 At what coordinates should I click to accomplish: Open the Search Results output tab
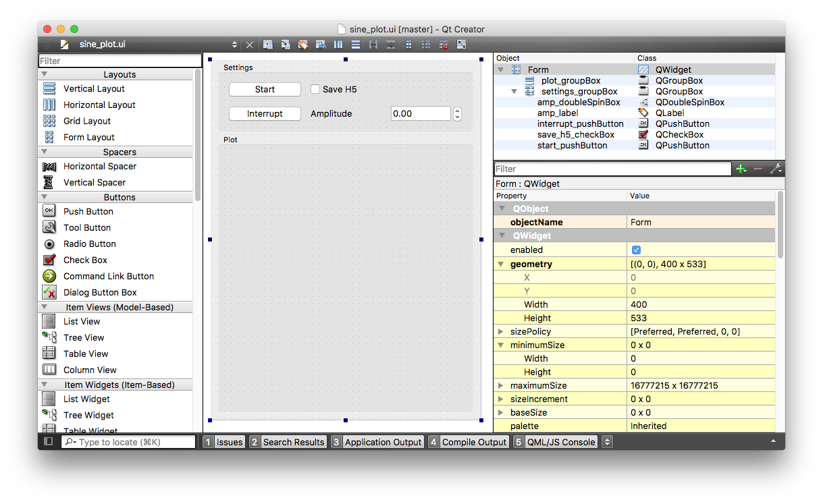coord(288,442)
